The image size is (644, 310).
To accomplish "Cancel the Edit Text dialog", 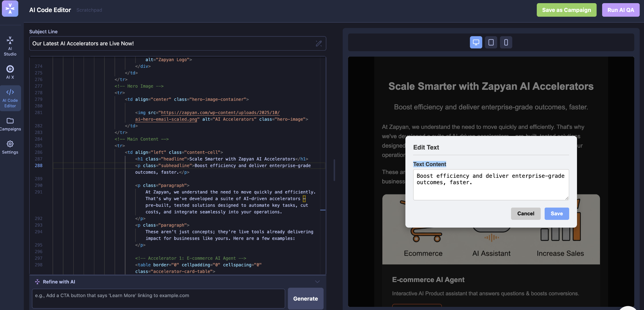I will (x=525, y=214).
